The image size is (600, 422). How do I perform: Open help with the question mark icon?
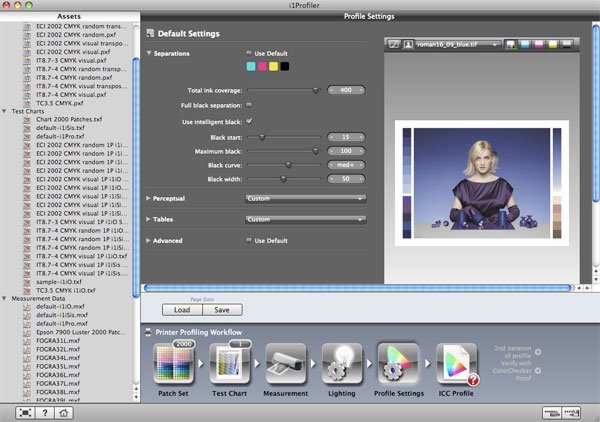pyautogui.click(x=43, y=412)
